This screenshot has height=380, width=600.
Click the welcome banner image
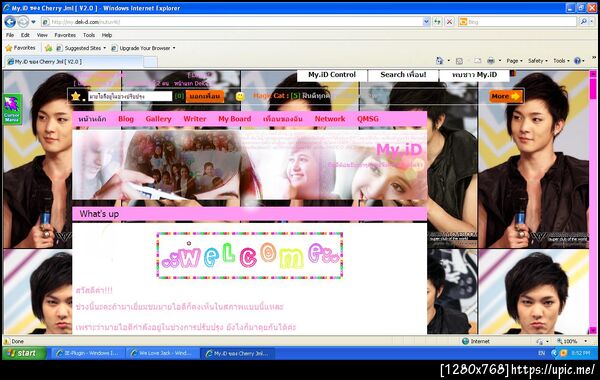point(249,255)
